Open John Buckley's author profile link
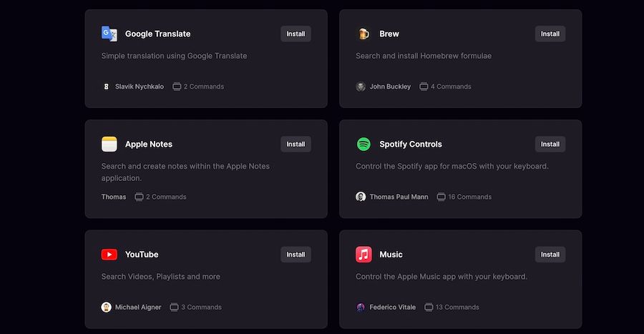 pyautogui.click(x=390, y=87)
